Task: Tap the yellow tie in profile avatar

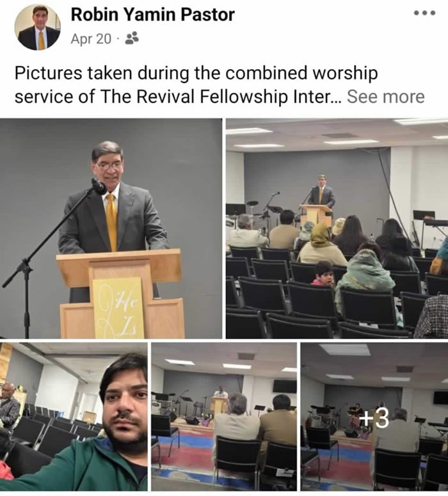Action: pyautogui.click(x=42, y=40)
